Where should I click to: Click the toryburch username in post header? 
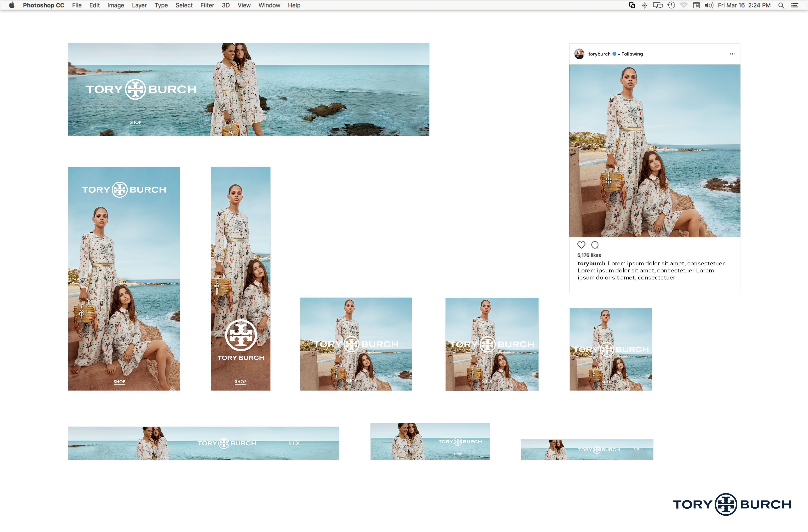[599, 54]
